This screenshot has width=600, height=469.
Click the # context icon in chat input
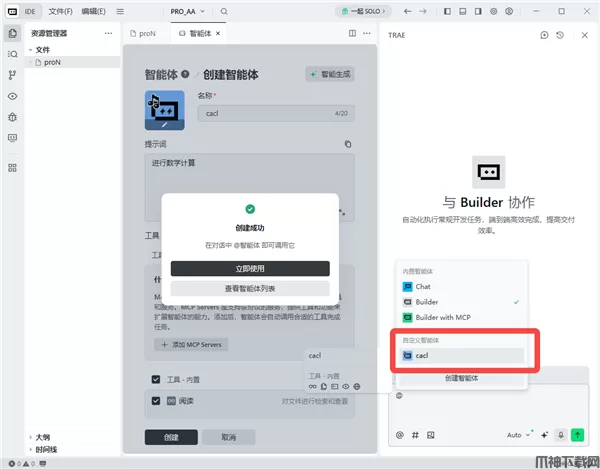click(x=415, y=435)
